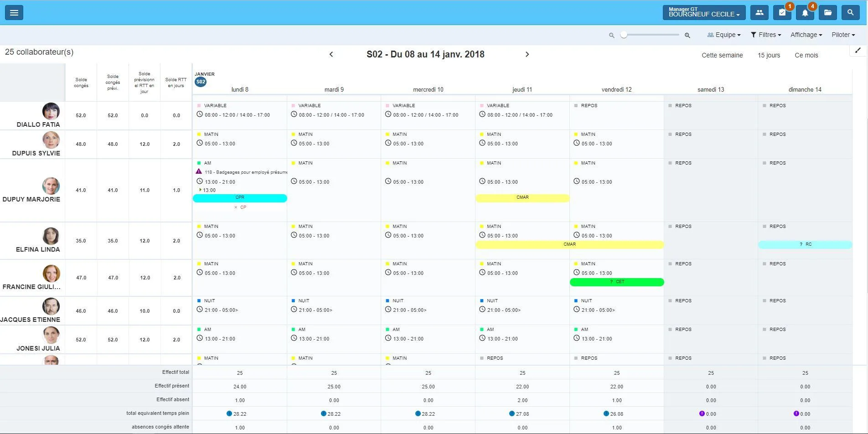The height and width of the screenshot is (434, 868).
Task: Click the warning triangle in Dupuy Marjorie Monday
Action: pyautogui.click(x=199, y=171)
